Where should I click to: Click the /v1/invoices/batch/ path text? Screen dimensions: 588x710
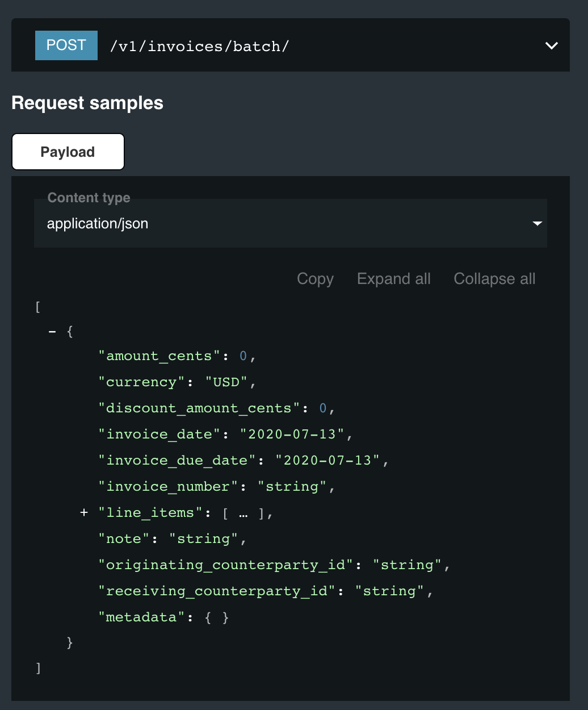click(x=200, y=46)
